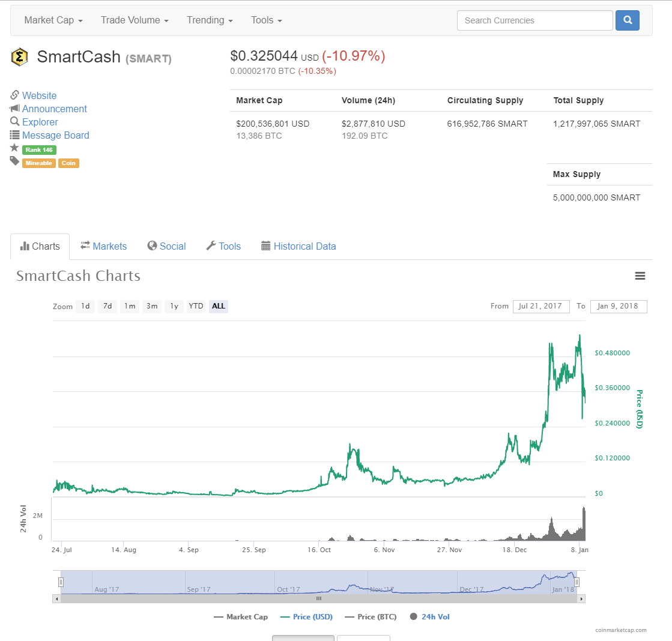Focus the Search Currencies input field
The width and height of the screenshot is (672, 641).
tap(535, 20)
